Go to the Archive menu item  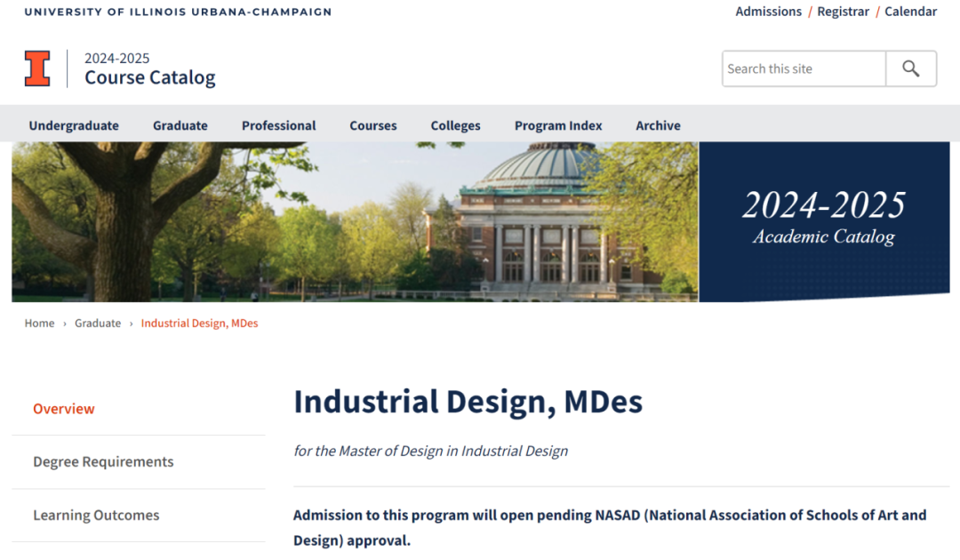pos(658,125)
